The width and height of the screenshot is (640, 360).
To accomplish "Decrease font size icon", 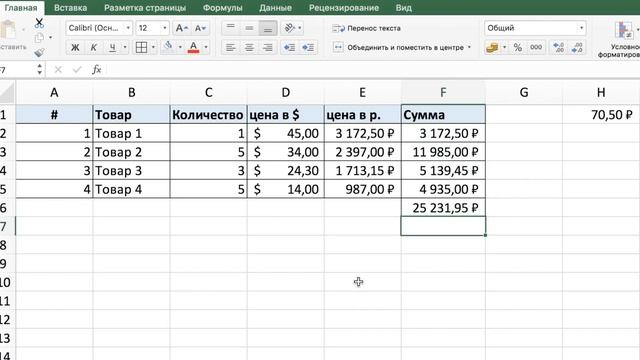I will point(200,28).
